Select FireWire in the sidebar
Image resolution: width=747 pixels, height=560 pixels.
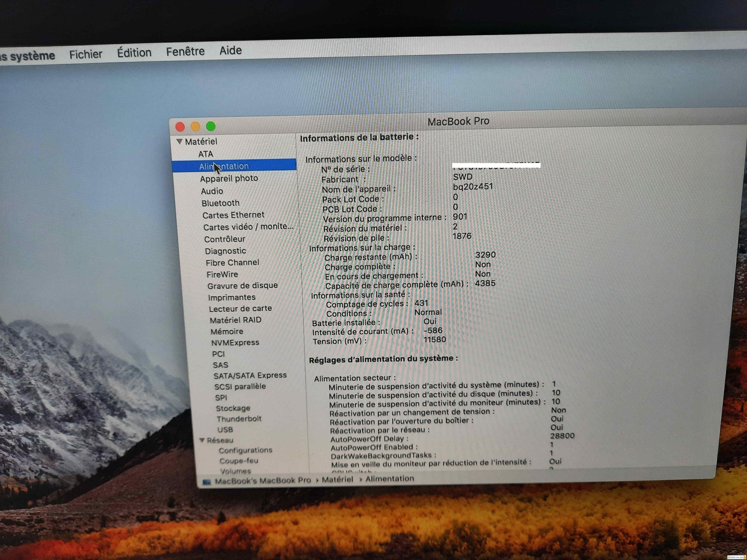[x=222, y=274]
